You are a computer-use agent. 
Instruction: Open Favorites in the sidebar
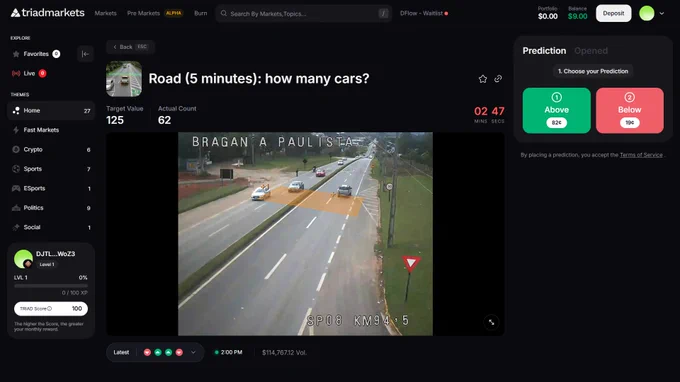(x=36, y=54)
